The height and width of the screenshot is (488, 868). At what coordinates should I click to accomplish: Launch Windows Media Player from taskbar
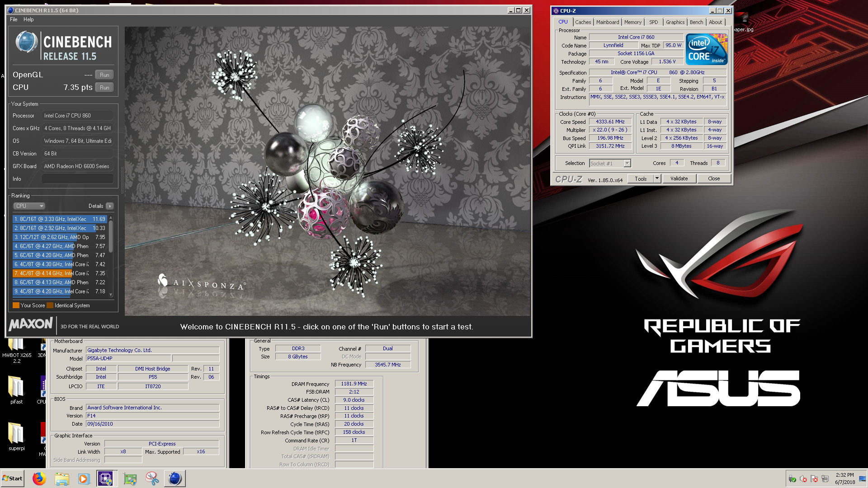coord(84,479)
